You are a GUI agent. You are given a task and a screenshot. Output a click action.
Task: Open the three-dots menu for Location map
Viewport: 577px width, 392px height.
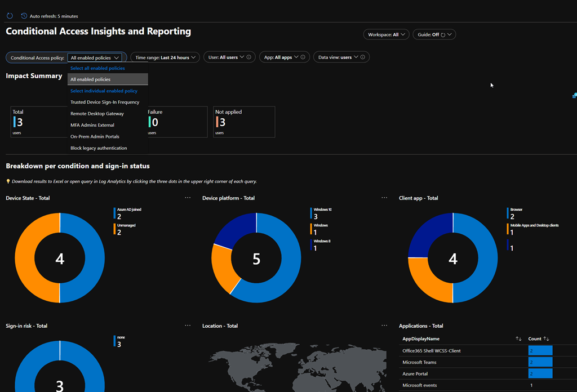384,326
